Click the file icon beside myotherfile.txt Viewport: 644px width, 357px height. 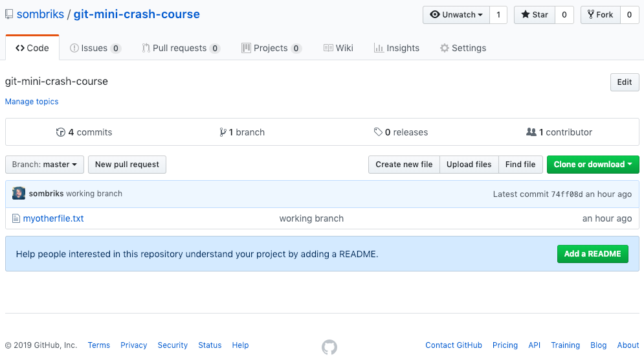click(16, 219)
